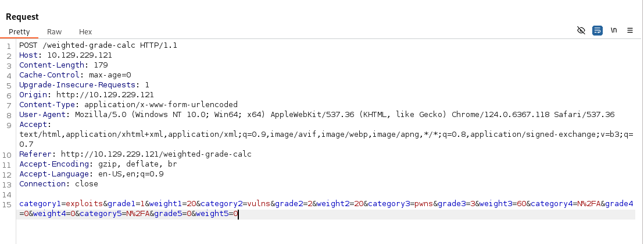The width and height of the screenshot is (644, 244).
Task: Switch to the Pretty tab
Action: click(x=19, y=31)
